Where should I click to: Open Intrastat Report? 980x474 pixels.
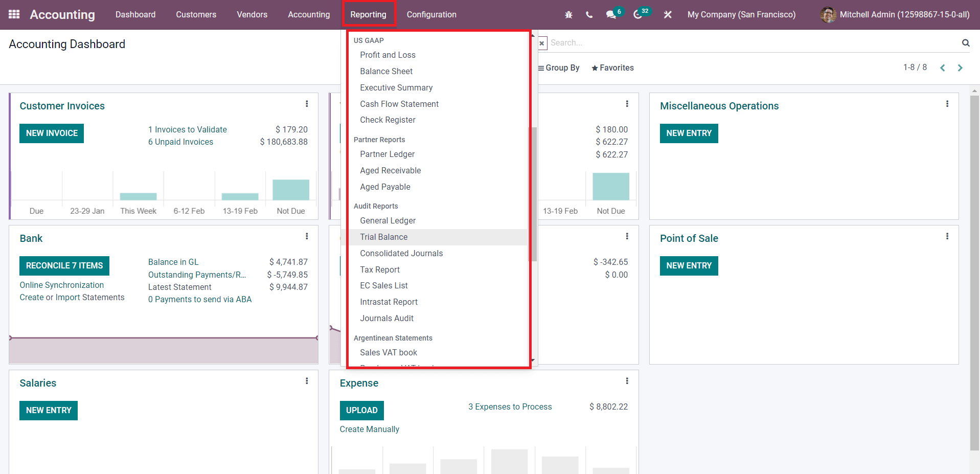(389, 302)
